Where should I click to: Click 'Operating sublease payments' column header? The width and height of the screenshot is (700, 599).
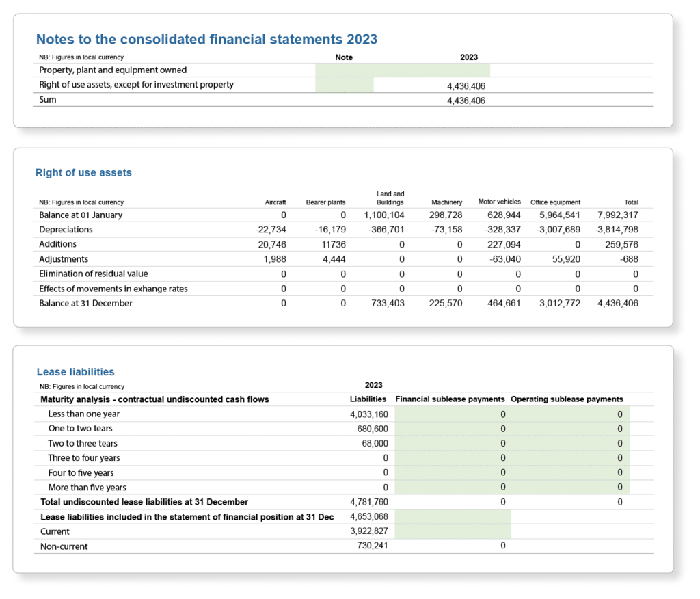(x=567, y=399)
